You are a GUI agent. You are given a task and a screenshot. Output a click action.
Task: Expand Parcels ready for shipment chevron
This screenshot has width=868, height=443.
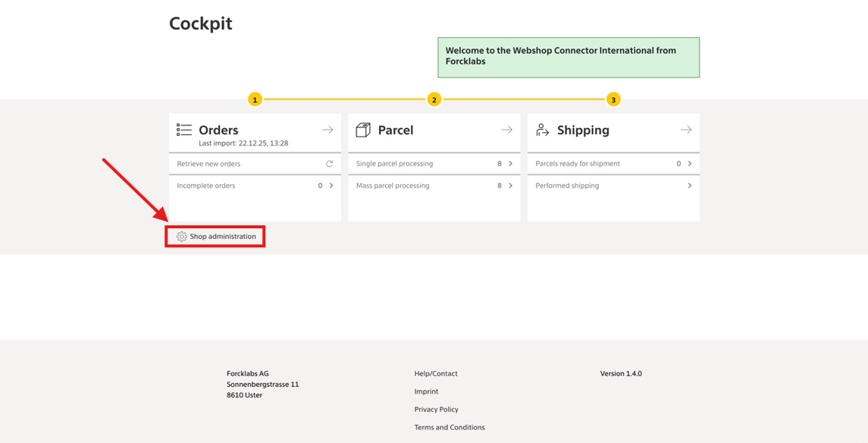click(x=689, y=164)
